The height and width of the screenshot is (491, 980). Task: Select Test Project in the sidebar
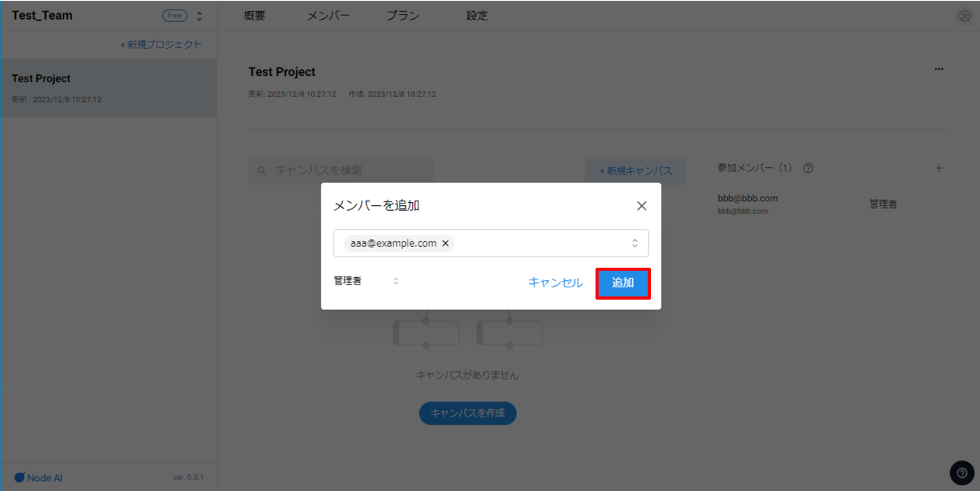click(x=109, y=88)
